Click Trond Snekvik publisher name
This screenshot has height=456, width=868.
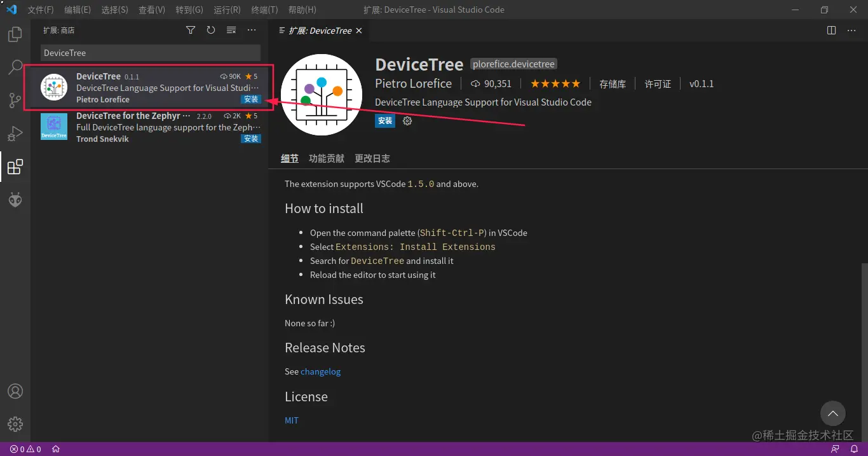pyautogui.click(x=102, y=139)
